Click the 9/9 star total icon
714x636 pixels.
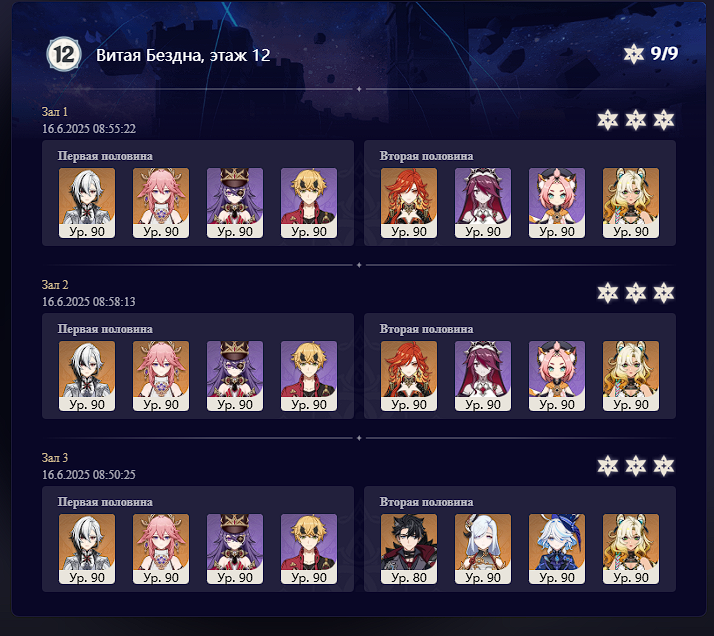633,54
